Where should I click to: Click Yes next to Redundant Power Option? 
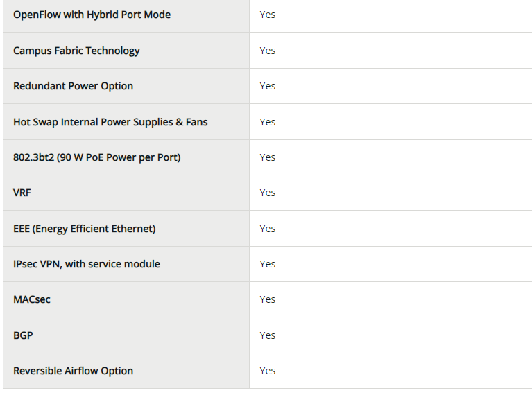click(267, 86)
